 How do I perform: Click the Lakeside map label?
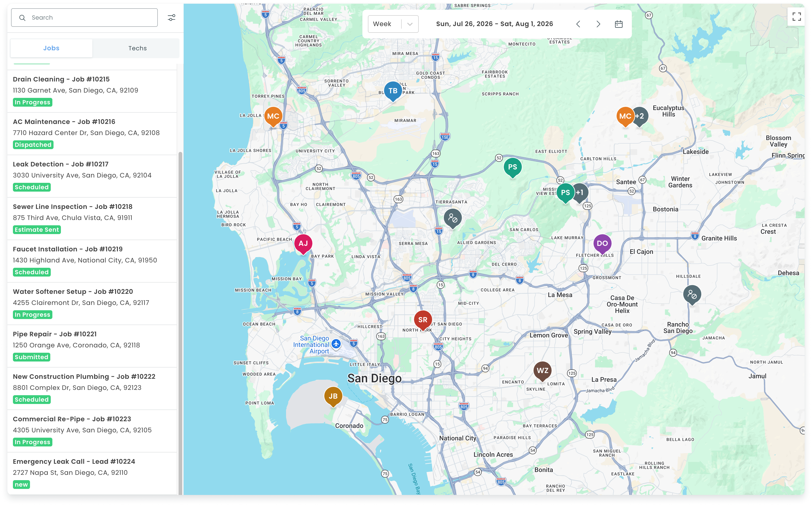(696, 152)
